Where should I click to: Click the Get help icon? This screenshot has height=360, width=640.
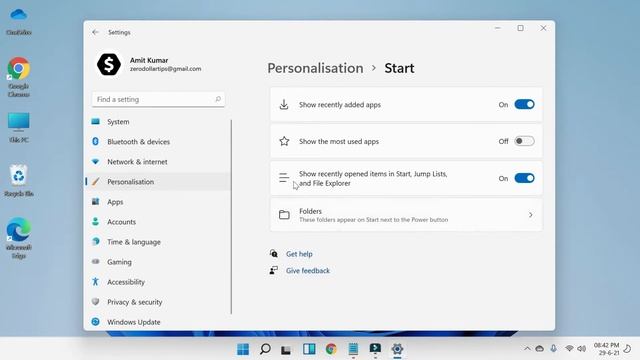(x=273, y=253)
